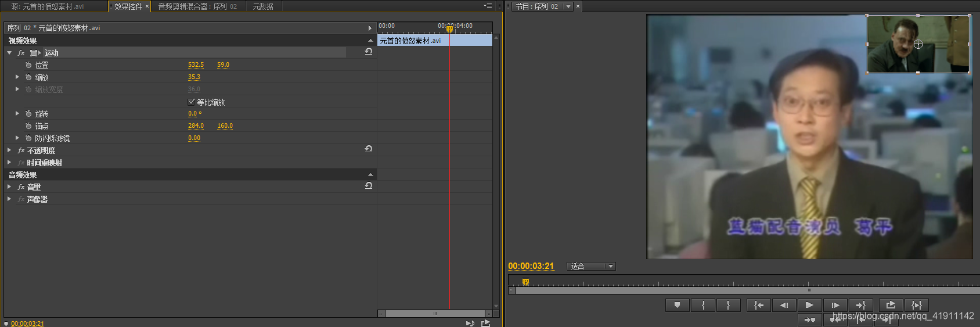This screenshot has height=327, width=980.
Task: Click the show/hide timeline view arrow
Action: 370,28
